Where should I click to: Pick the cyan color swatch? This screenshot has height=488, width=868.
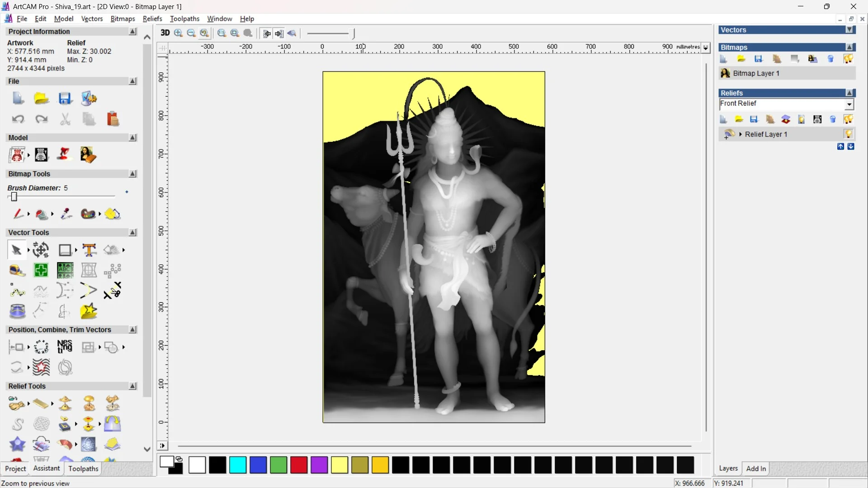238,465
